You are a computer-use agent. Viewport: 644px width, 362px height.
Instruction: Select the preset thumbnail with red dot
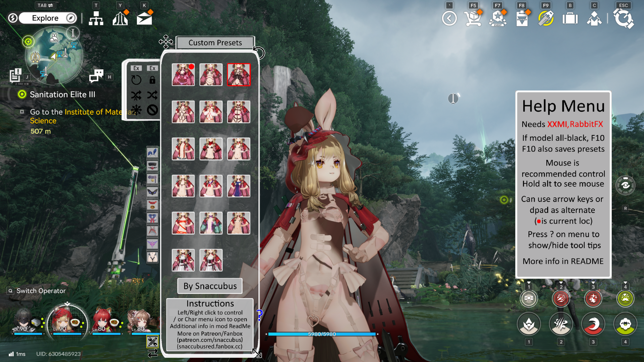coord(183,75)
